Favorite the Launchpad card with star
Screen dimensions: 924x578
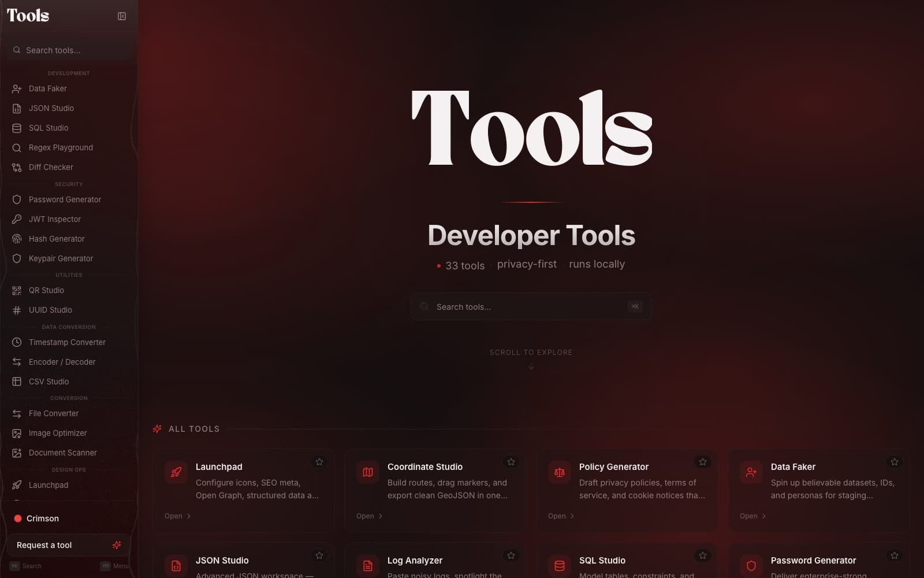(x=319, y=462)
